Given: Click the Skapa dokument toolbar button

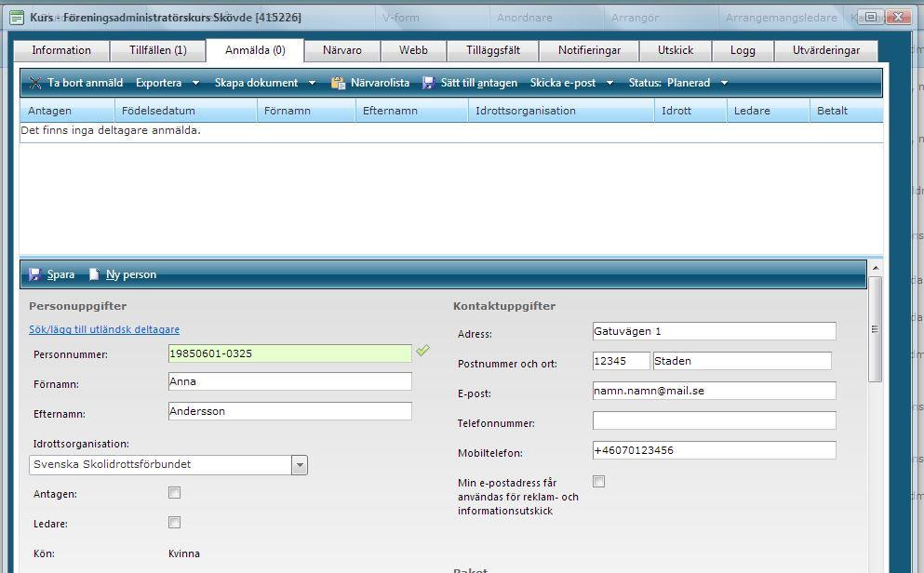Looking at the screenshot, I should click(256, 83).
